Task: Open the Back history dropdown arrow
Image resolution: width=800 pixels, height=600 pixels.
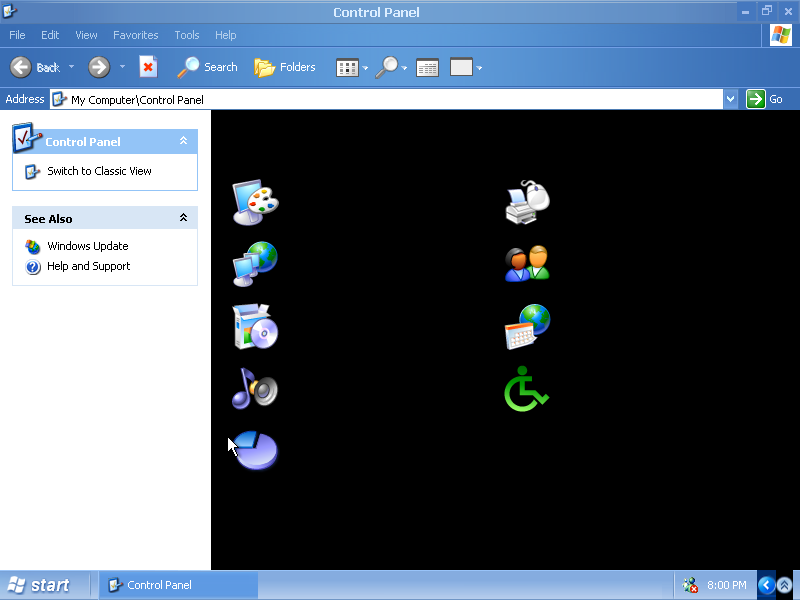Action: pos(71,67)
